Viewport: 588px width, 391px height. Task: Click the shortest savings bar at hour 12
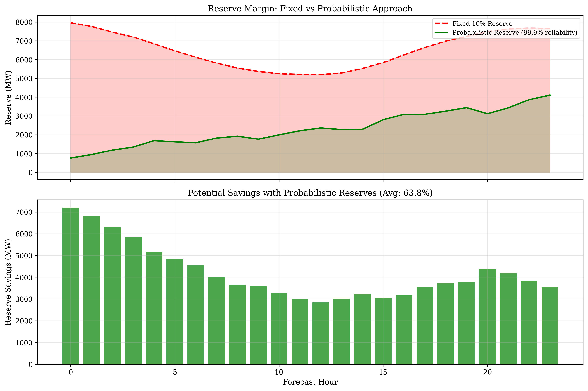tap(320, 333)
